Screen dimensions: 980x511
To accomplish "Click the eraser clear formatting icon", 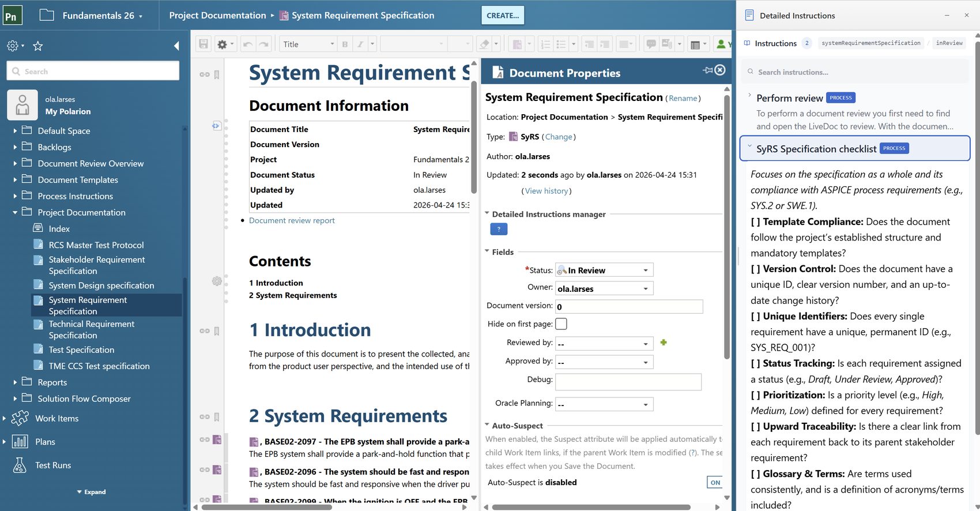I will [x=485, y=44].
